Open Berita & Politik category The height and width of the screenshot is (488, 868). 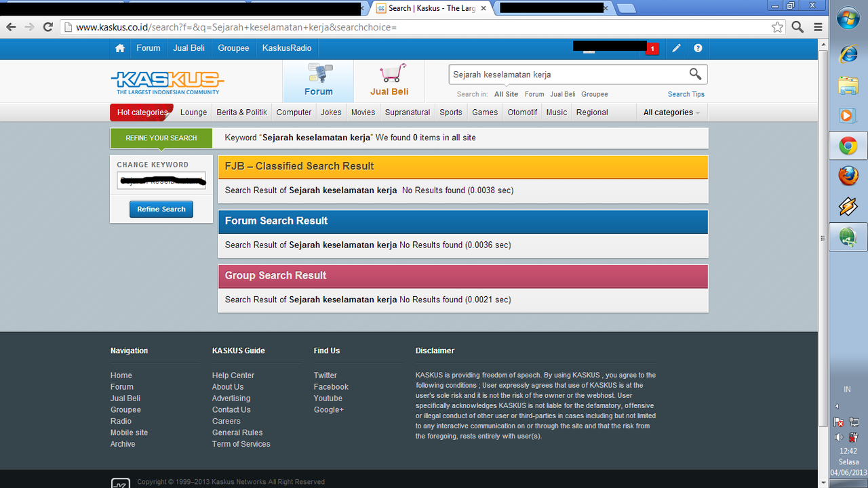point(241,113)
